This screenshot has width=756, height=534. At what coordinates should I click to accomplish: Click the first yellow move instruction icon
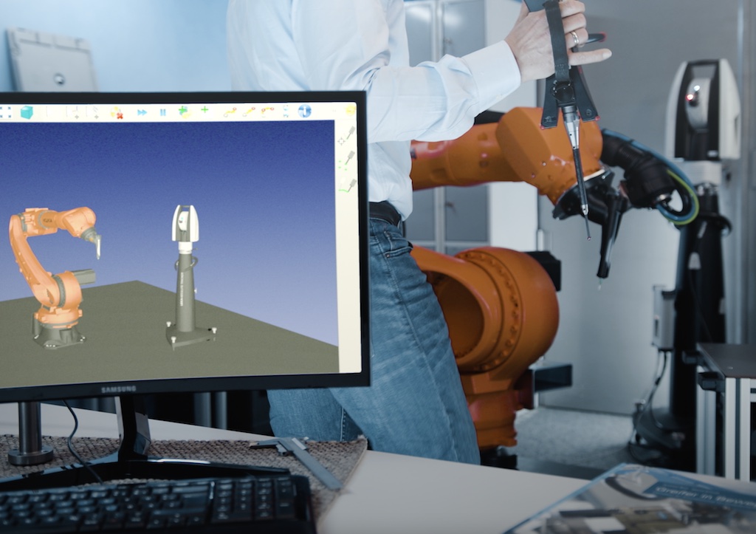click(230, 112)
